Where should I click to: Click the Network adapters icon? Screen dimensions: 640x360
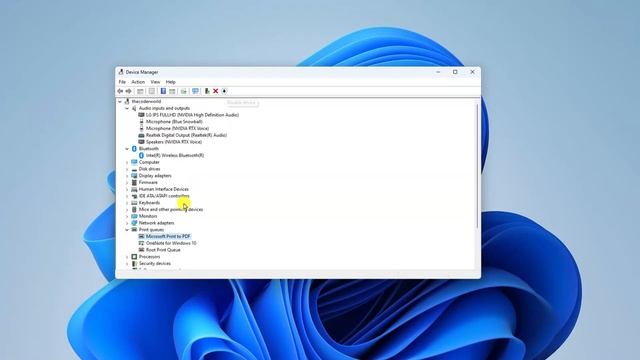(134, 223)
